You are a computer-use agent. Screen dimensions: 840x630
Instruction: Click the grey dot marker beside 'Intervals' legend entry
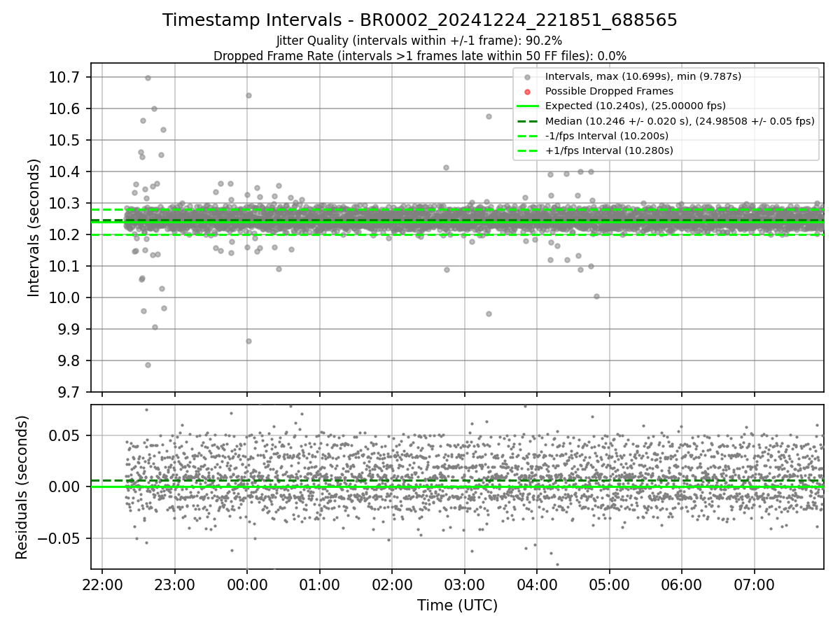(x=527, y=76)
